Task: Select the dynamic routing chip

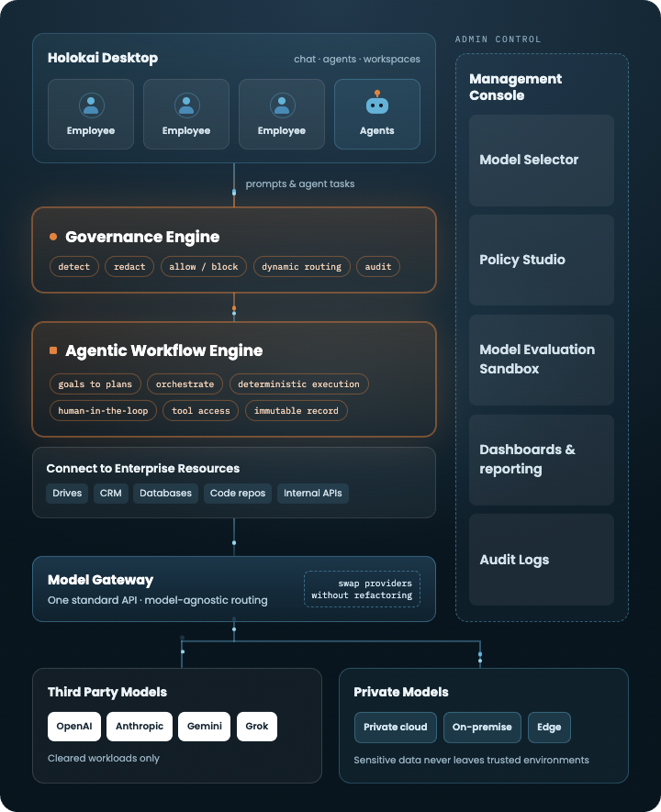Action: (x=301, y=267)
